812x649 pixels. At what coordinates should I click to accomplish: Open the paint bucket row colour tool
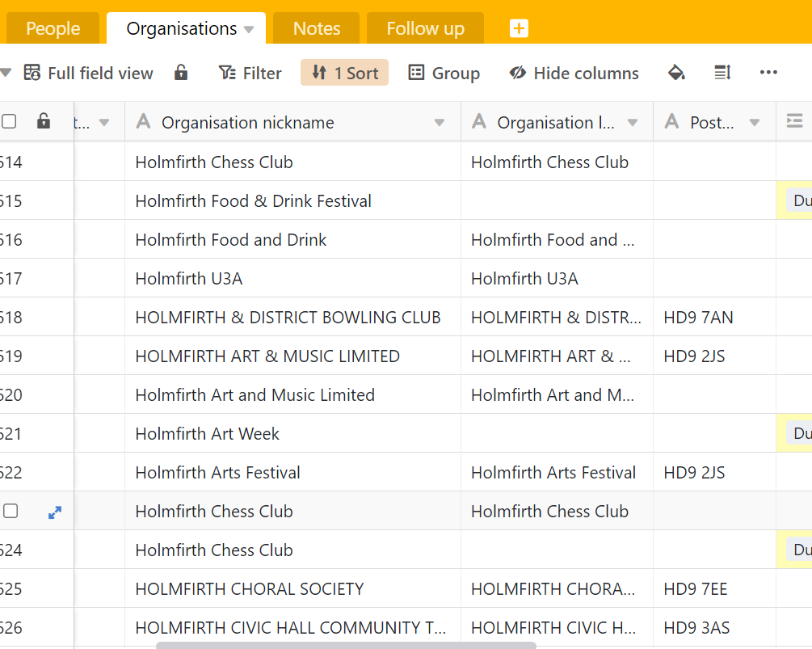[x=676, y=73]
